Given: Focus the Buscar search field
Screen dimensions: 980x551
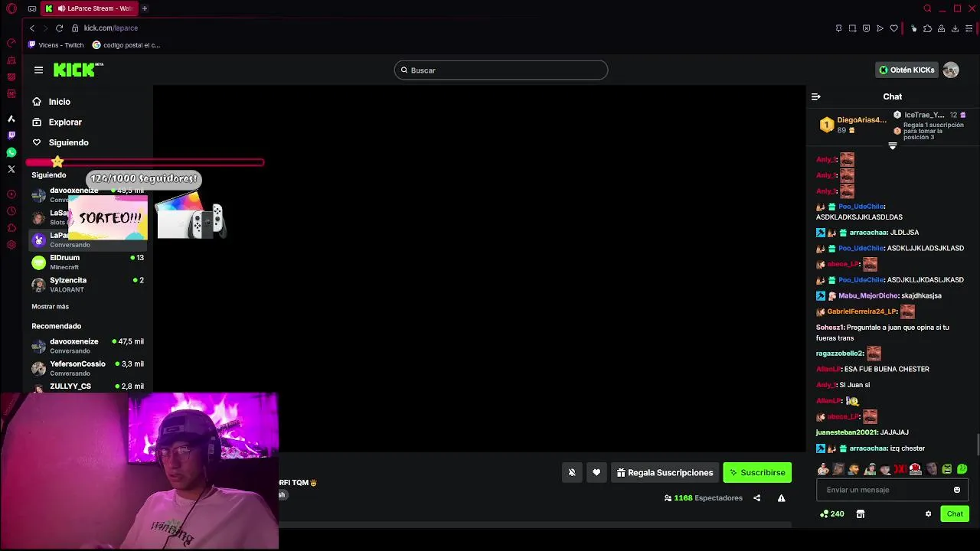Looking at the screenshot, I should [501, 70].
